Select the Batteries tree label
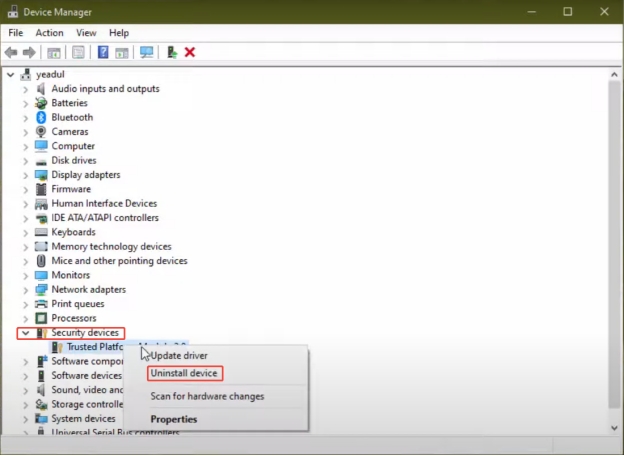This screenshot has height=456, width=624. (69, 103)
